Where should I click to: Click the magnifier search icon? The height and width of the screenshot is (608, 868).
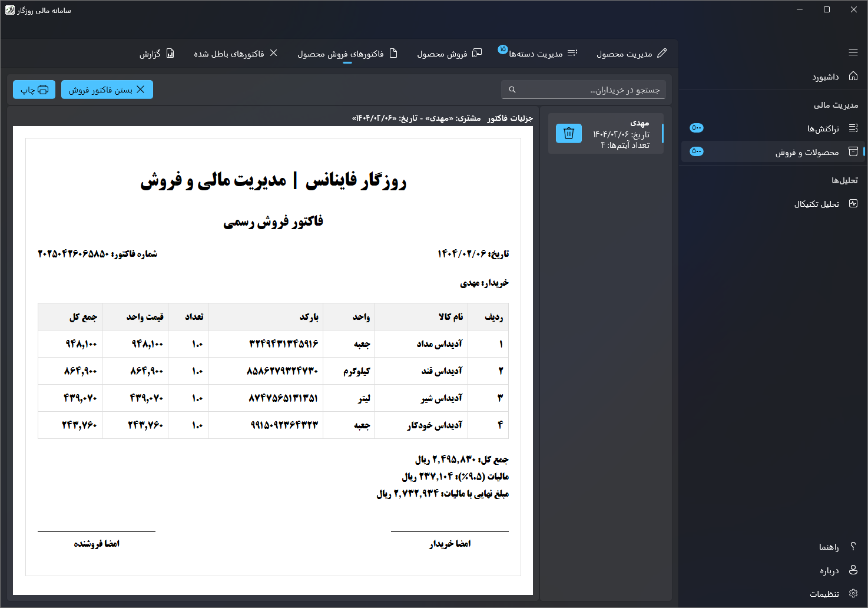[x=512, y=90]
